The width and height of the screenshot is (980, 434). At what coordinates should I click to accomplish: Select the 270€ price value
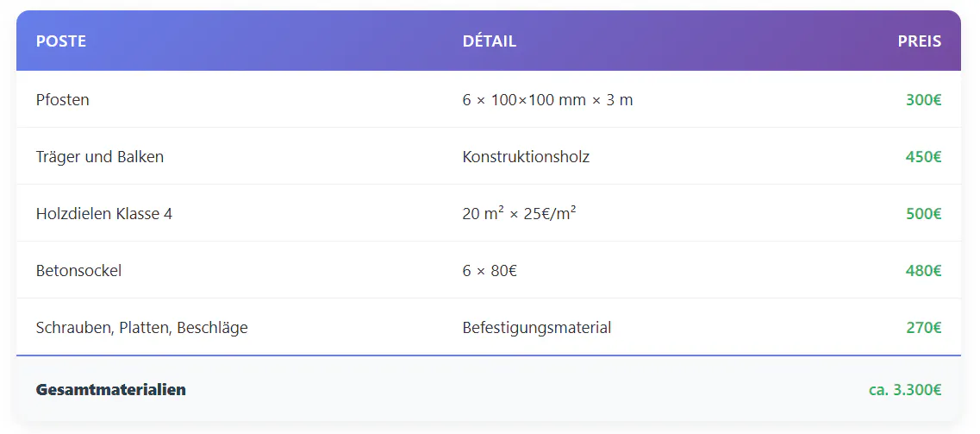[x=923, y=328]
